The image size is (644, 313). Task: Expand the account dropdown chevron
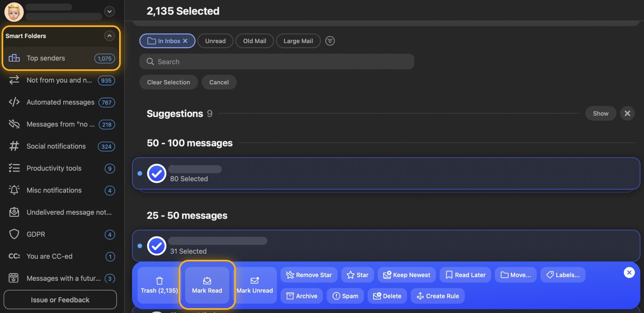(109, 12)
